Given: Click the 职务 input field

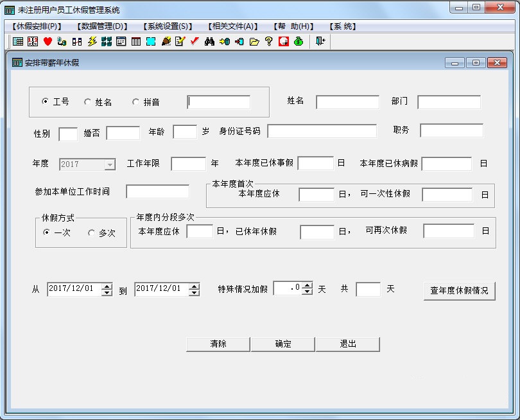Looking at the screenshot, I should [452, 130].
